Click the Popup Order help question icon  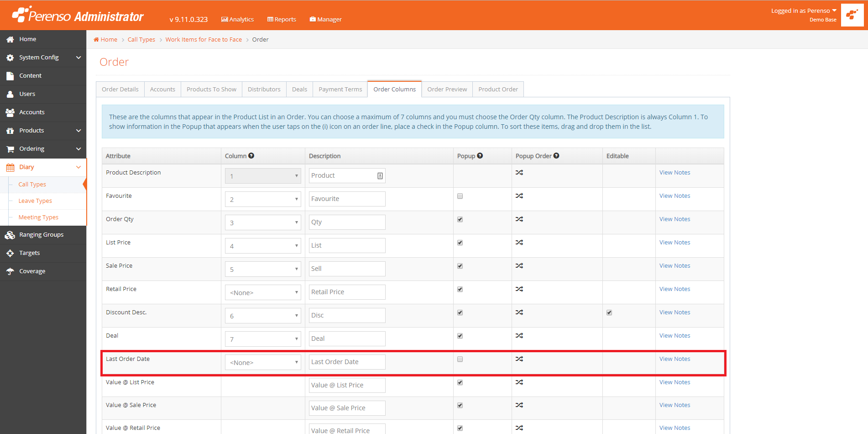tap(556, 156)
